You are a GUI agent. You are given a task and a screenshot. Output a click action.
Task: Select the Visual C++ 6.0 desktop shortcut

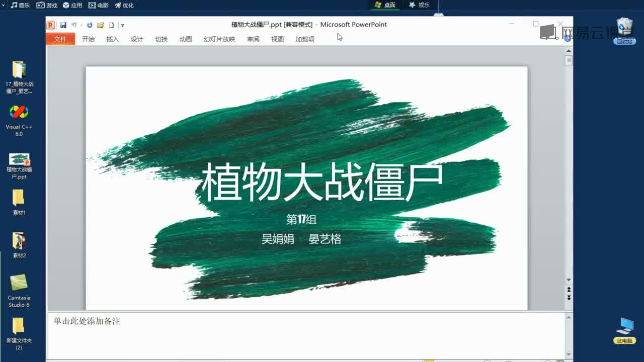pyautogui.click(x=19, y=121)
